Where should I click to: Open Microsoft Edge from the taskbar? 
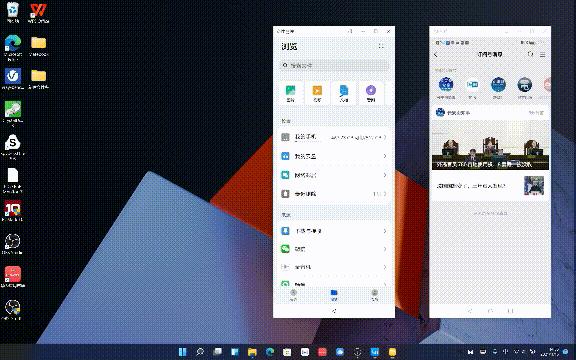tap(270, 352)
